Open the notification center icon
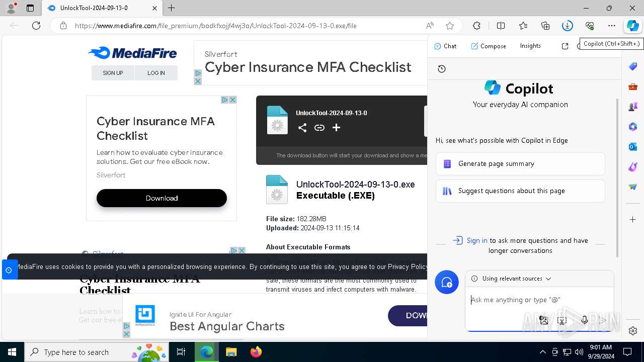The image size is (644, 362). pos(627,352)
